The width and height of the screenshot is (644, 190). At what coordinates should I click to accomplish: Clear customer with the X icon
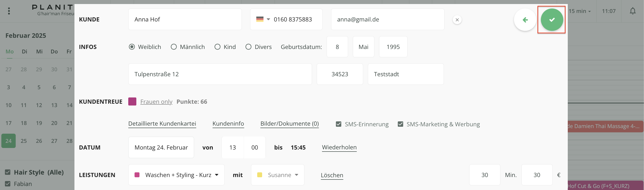tap(457, 20)
